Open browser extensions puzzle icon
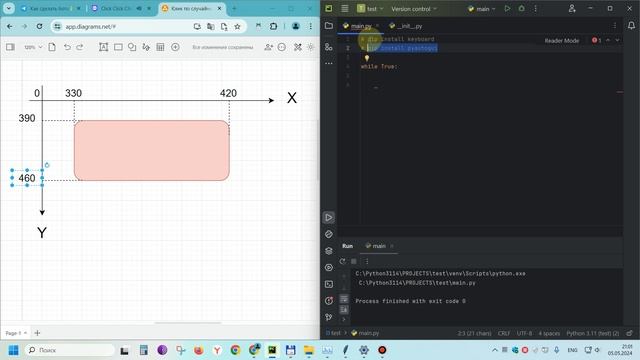This screenshot has height=360, width=640. (273, 27)
